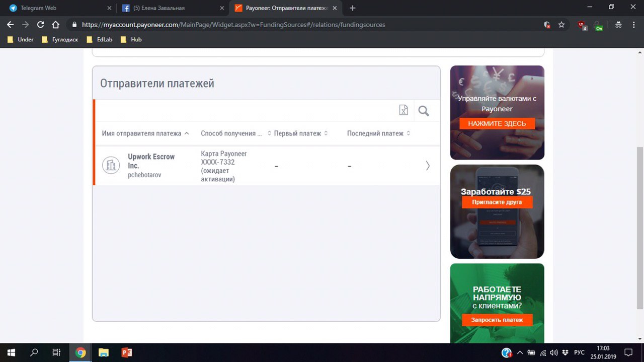Screen dimensions: 644x362
Task: Open a new browser tab
Action: click(x=353, y=8)
